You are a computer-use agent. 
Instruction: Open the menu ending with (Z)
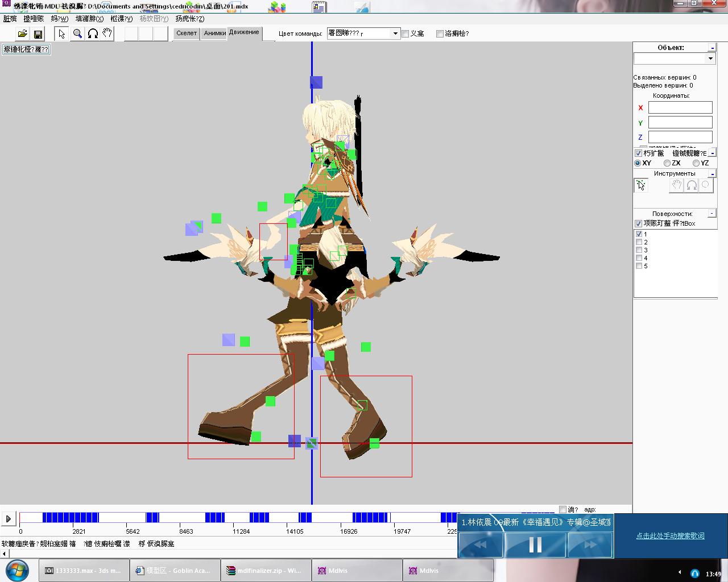(x=189, y=19)
